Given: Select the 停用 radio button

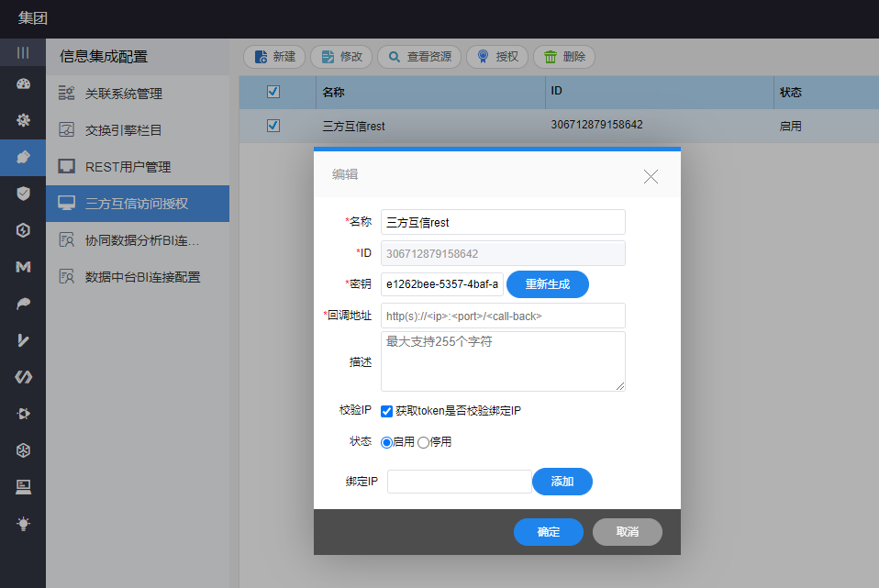Looking at the screenshot, I should [x=423, y=442].
